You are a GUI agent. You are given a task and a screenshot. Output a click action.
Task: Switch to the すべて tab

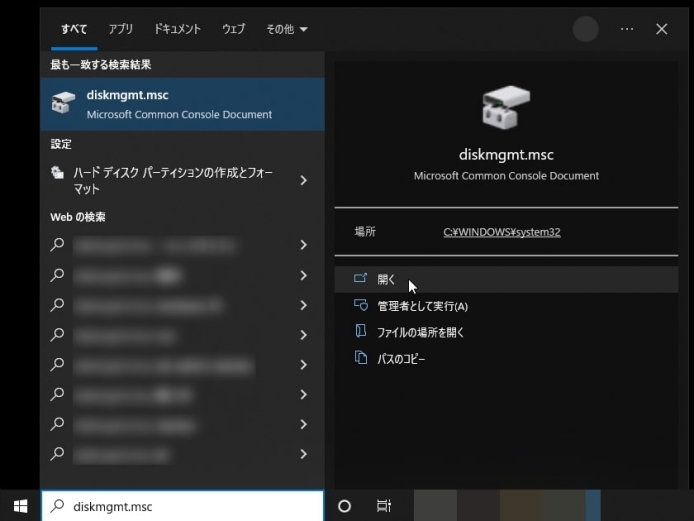pyautogui.click(x=74, y=29)
